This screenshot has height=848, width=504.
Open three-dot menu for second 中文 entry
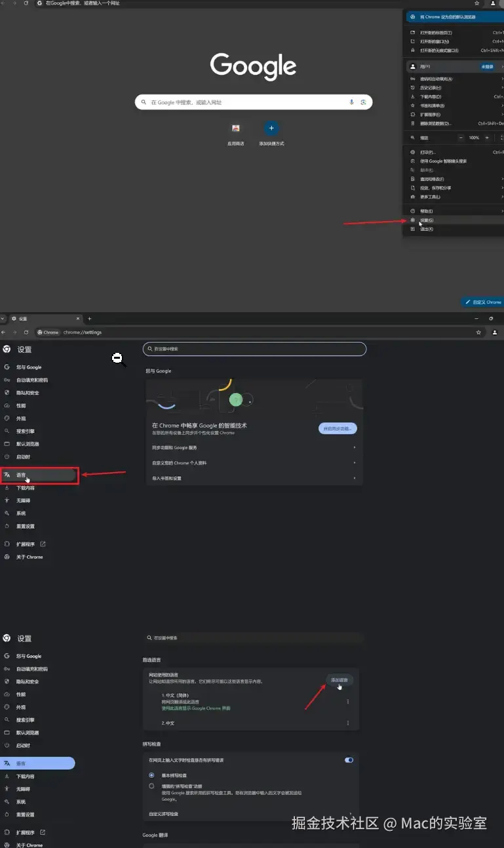click(348, 723)
